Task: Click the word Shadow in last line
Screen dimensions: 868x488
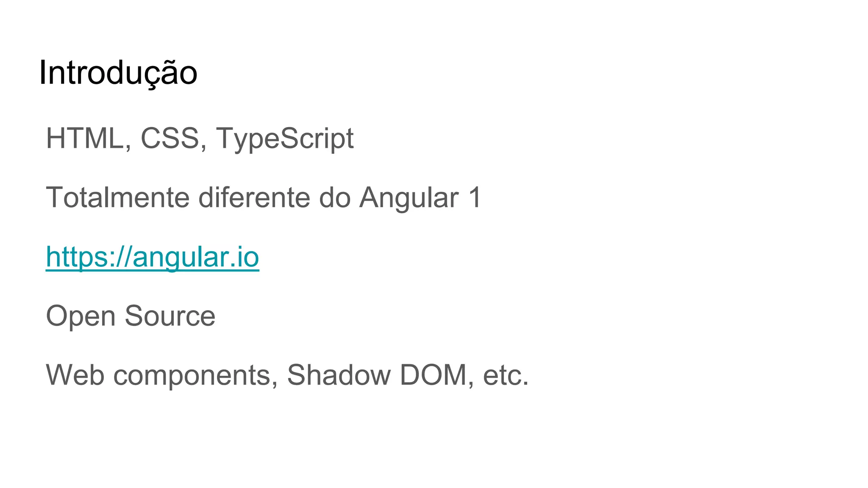Action: point(339,375)
